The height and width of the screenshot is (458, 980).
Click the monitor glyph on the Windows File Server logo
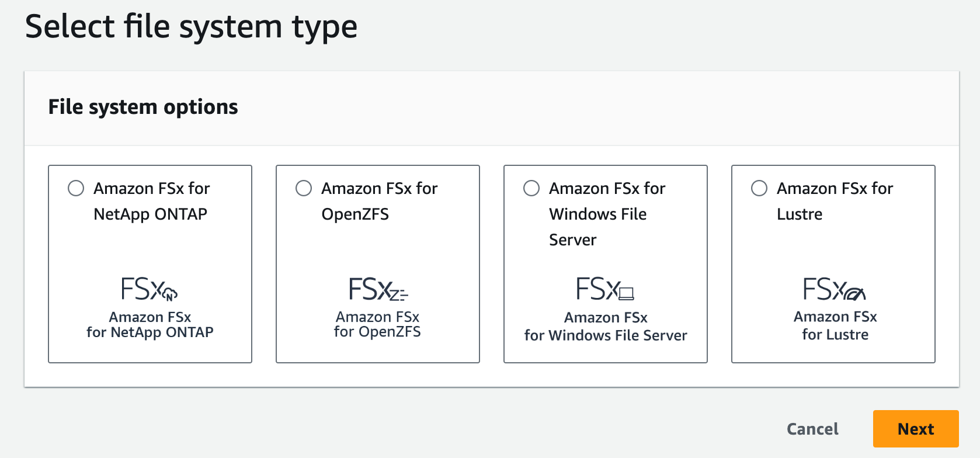(x=627, y=294)
